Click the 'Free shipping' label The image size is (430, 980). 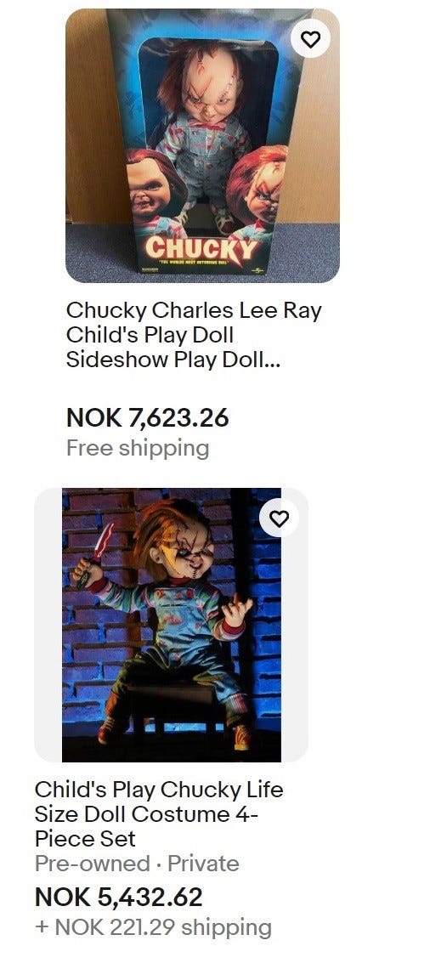tap(138, 448)
